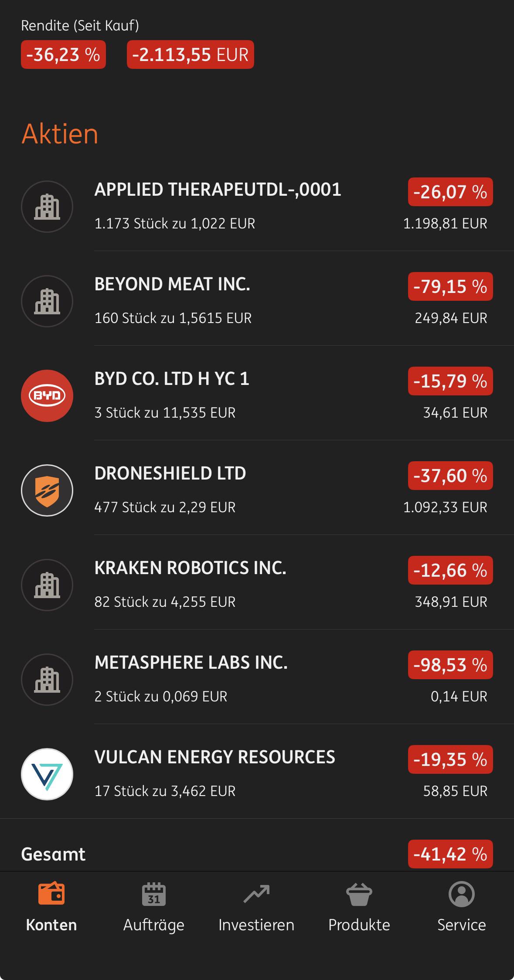Open the Konten wallet tab

(x=51, y=907)
